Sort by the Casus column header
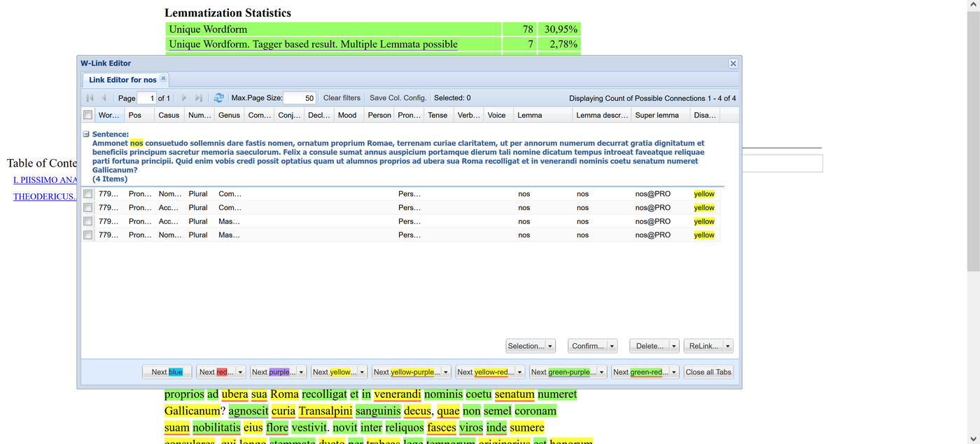This screenshot has width=980, height=444. (x=169, y=115)
